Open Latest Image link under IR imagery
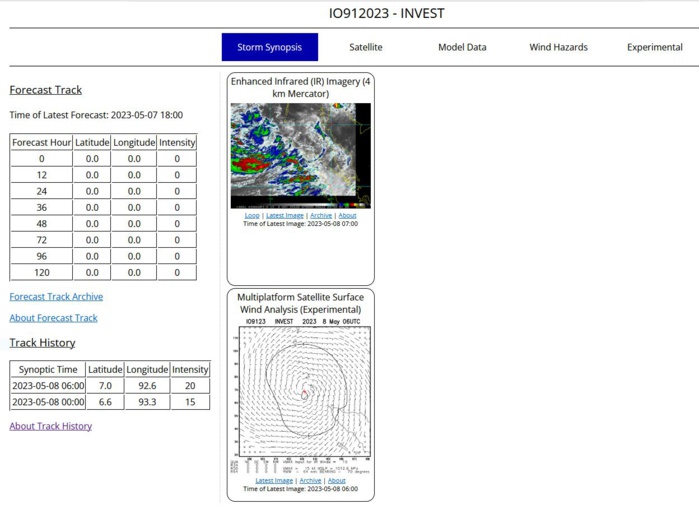This screenshot has height=509, width=699. tap(285, 215)
